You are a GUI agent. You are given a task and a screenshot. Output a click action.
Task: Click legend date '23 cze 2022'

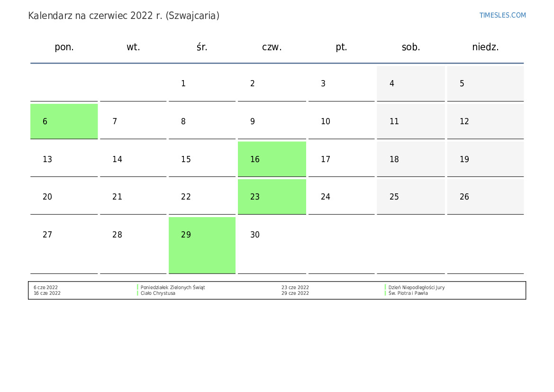pos(295,287)
